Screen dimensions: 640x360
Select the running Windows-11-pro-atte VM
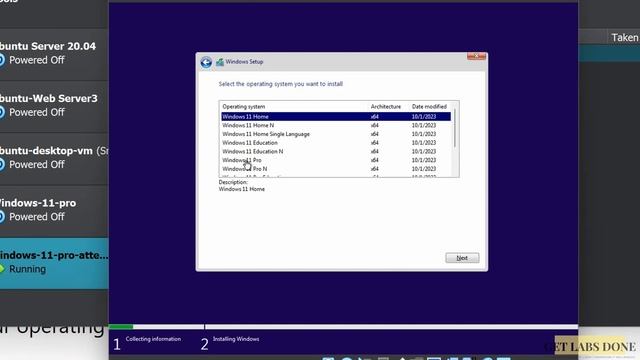click(54, 263)
